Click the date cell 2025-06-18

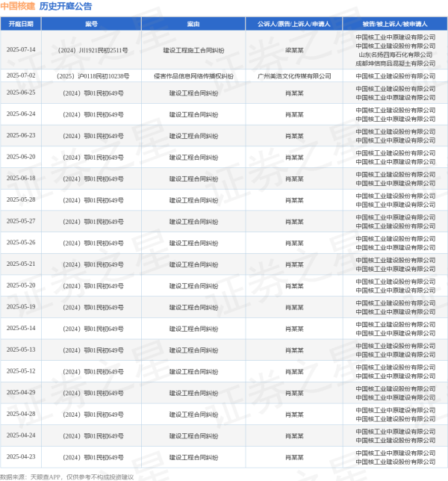point(21,179)
